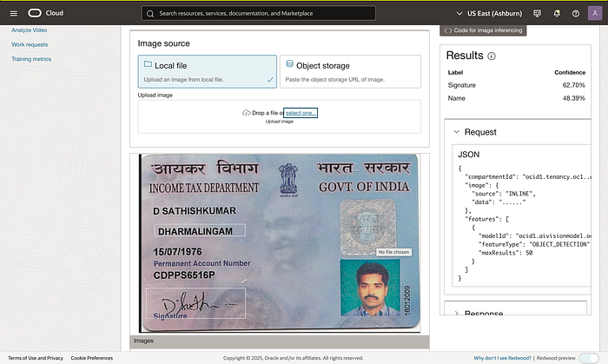Click the uploaded PAN card image
Image resolution: width=608 pixels, height=364 pixels.
280,243
